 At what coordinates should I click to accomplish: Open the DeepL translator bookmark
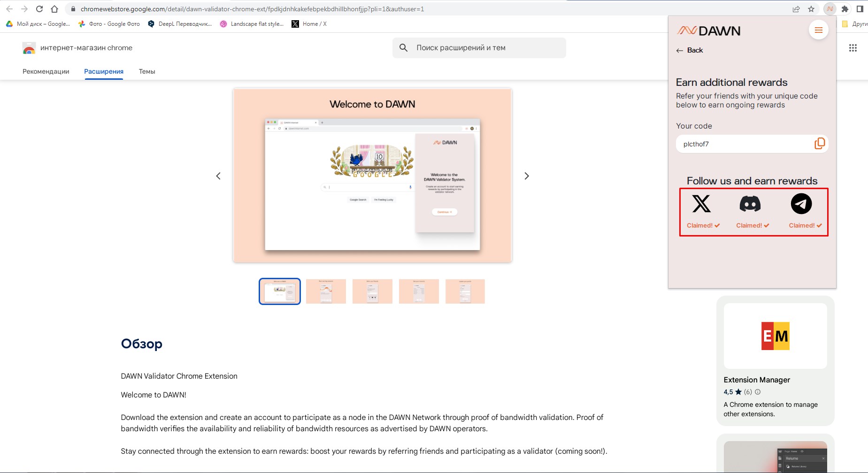point(180,24)
